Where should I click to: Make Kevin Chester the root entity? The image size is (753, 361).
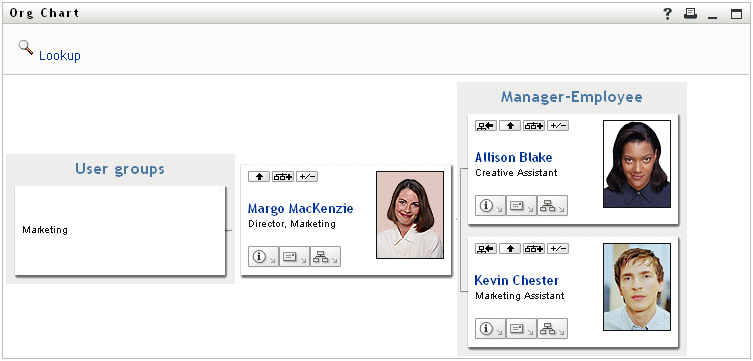coord(486,249)
